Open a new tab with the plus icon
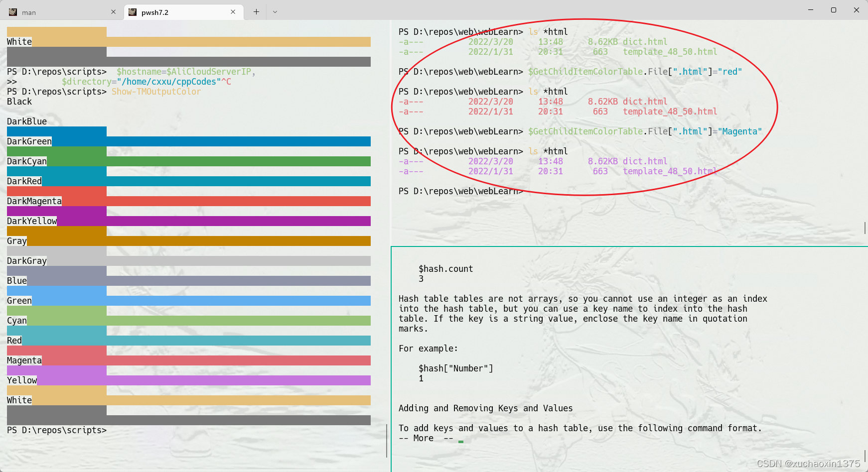Screen dimensions: 868x472 [256, 11]
